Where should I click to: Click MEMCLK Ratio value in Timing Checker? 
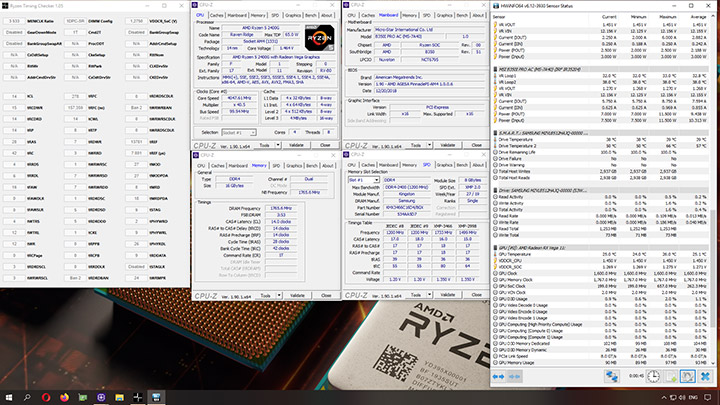point(14,21)
